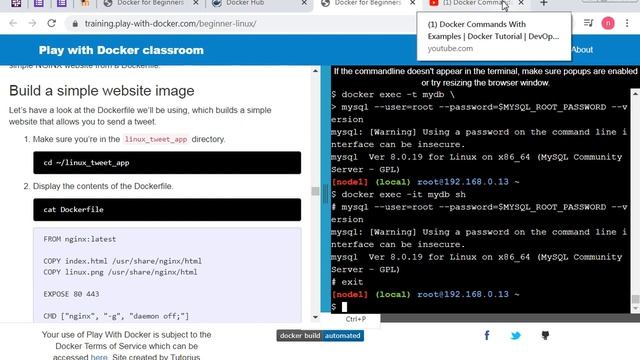
Task: Share page via Facebook icon
Action: pos(487,336)
